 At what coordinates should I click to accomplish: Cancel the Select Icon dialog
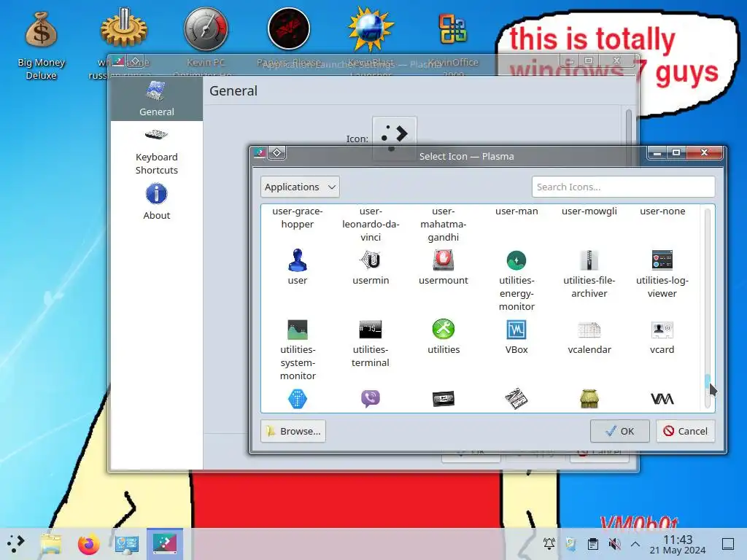pyautogui.click(x=685, y=431)
